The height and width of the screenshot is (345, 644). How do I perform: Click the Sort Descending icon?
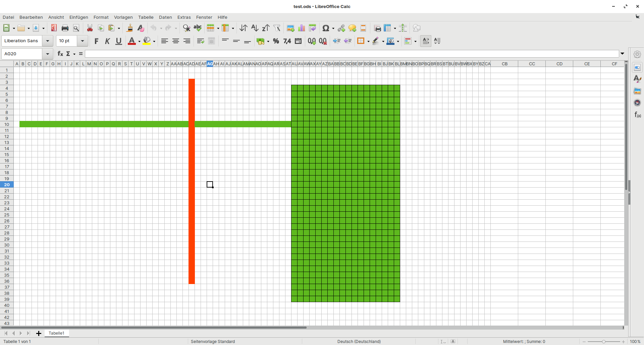click(x=266, y=28)
